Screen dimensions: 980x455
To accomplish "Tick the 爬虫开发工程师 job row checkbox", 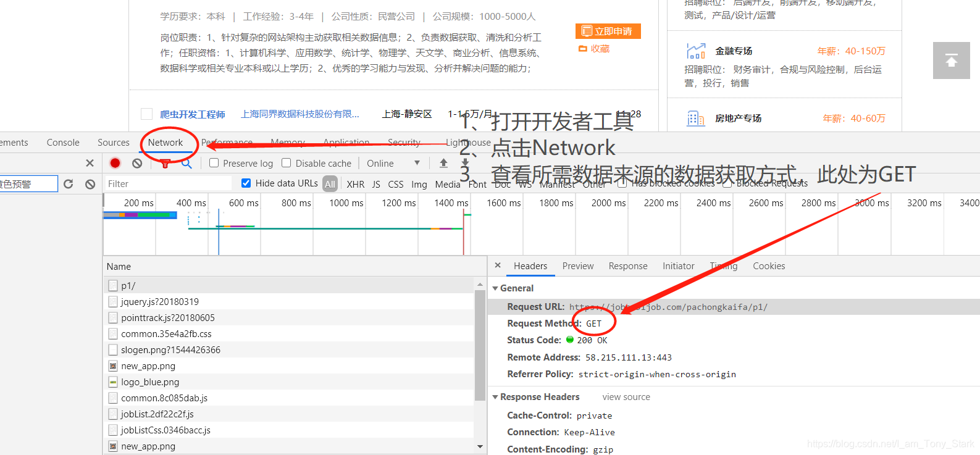I will tap(146, 114).
